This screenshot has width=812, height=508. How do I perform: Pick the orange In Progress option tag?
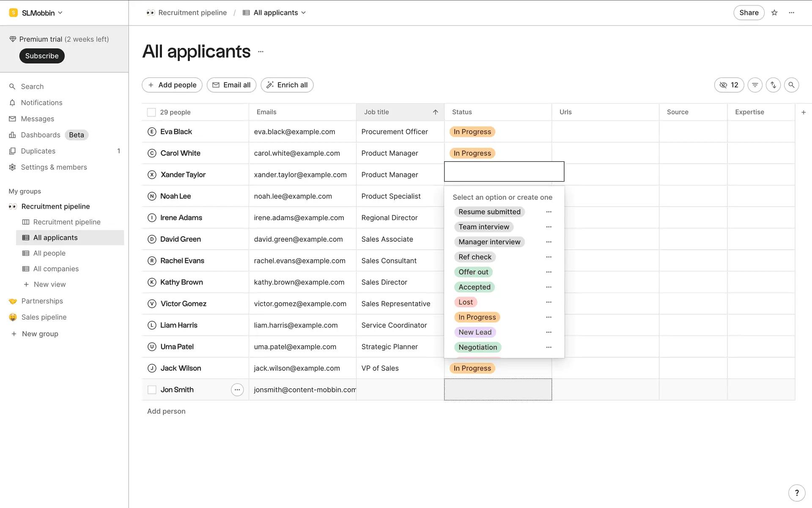(x=477, y=317)
